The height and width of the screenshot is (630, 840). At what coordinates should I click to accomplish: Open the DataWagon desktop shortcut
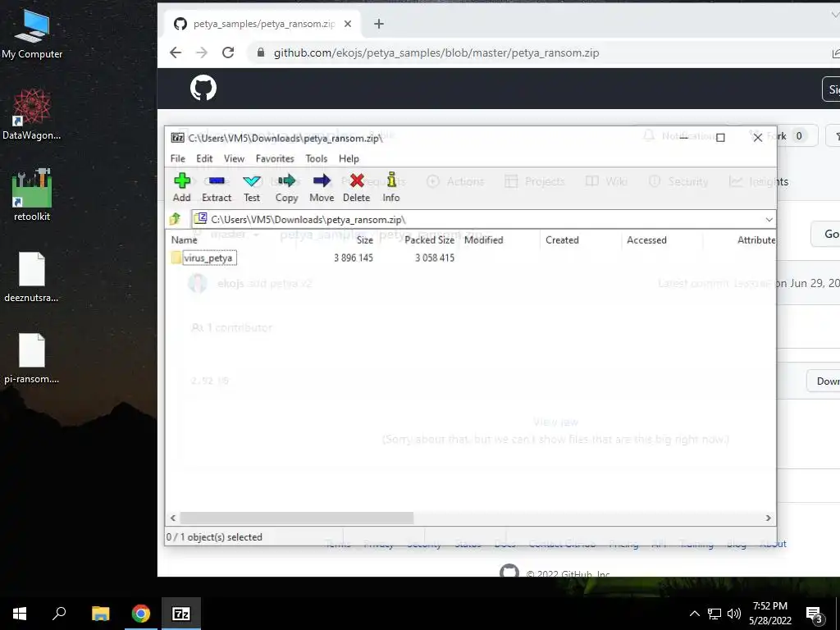click(x=32, y=115)
